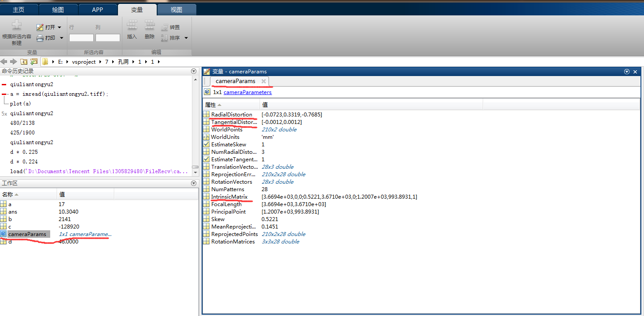The height and width of the screenshot is (316, 644).
Task: Click the EstimateTangent... checkmark icon
Action: (x=206, y=160)
